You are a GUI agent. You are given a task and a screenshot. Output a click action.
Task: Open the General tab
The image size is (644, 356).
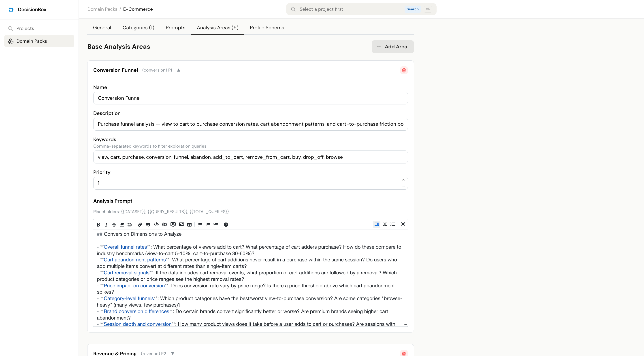point(102,28)
